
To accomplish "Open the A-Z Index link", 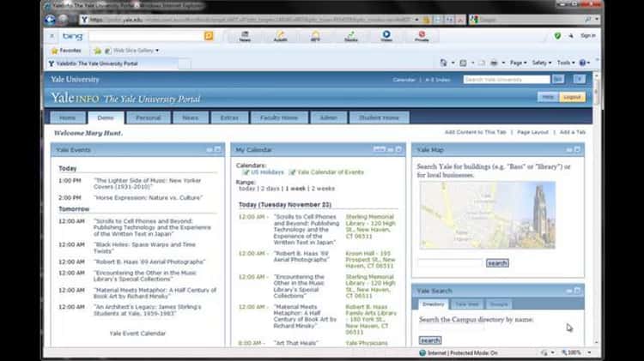I will [x=438, y=80].
